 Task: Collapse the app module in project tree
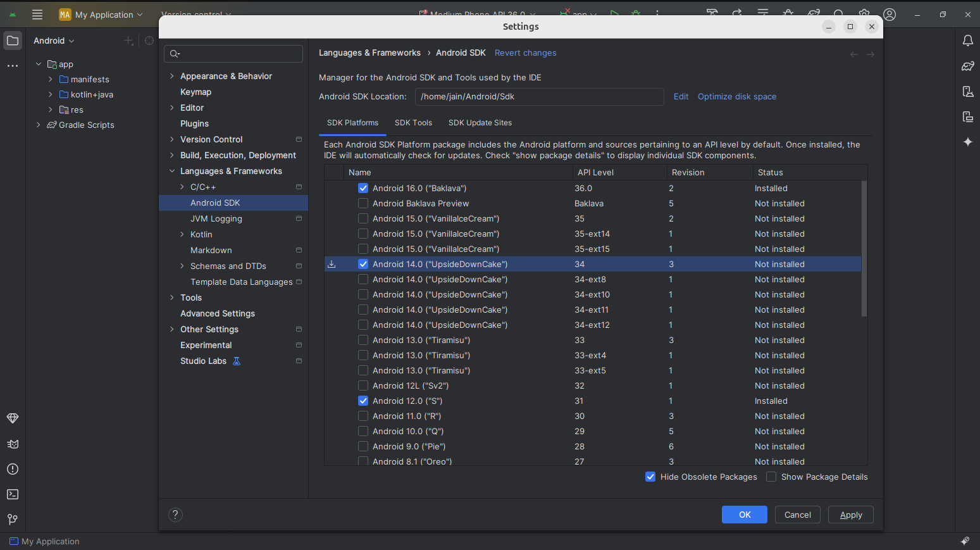39,64
